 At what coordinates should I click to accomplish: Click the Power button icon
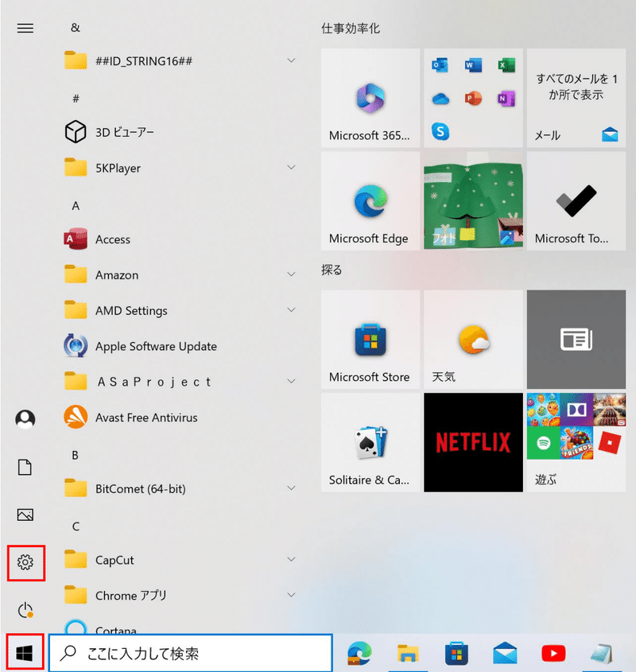point(25,610)
